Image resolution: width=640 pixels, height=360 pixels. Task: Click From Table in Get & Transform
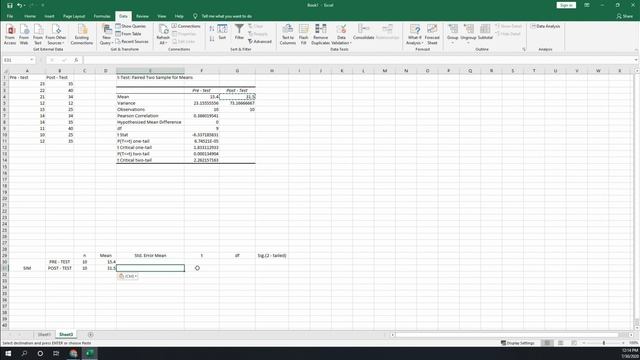(129, 34)
